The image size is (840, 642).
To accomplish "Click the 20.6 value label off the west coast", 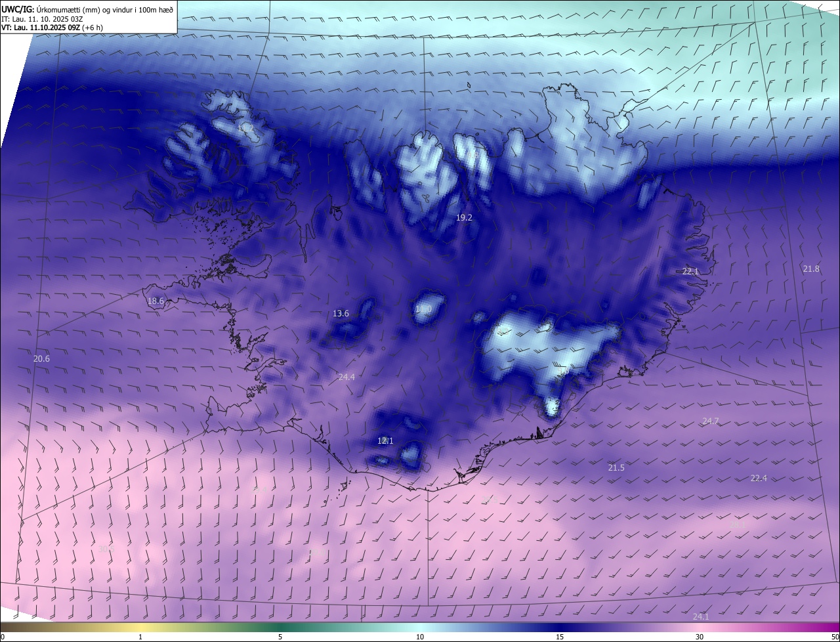I will [x=41, y=358].
